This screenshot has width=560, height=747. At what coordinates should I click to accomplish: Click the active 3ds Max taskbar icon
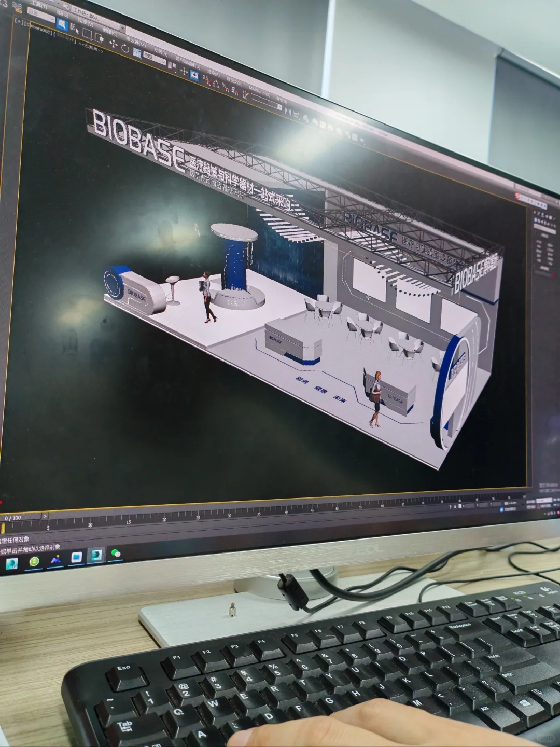[x=96, y=556]
